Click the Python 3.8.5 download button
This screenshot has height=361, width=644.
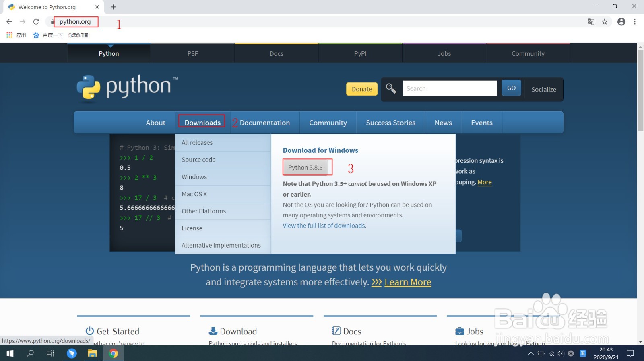click(x=305, y=167)
